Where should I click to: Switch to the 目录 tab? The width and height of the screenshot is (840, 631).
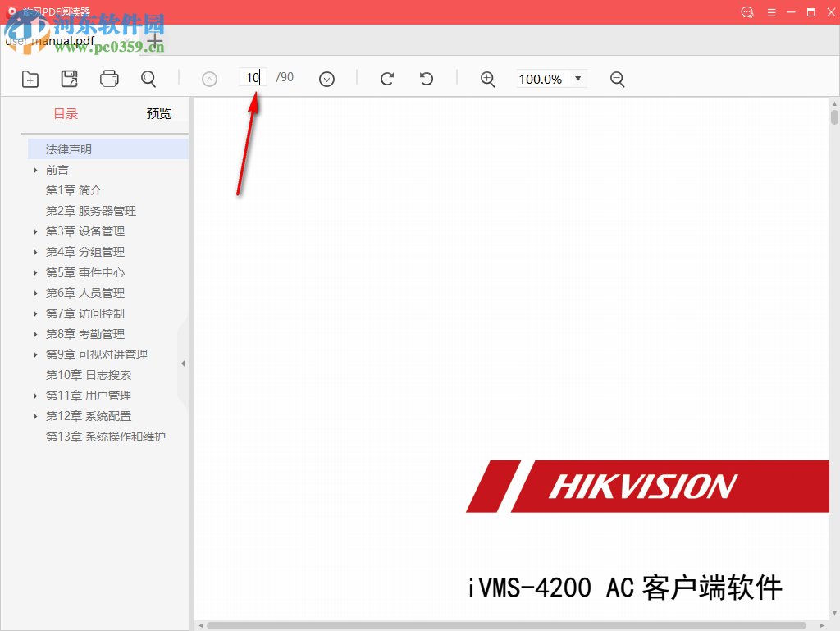tap(66, 113)
